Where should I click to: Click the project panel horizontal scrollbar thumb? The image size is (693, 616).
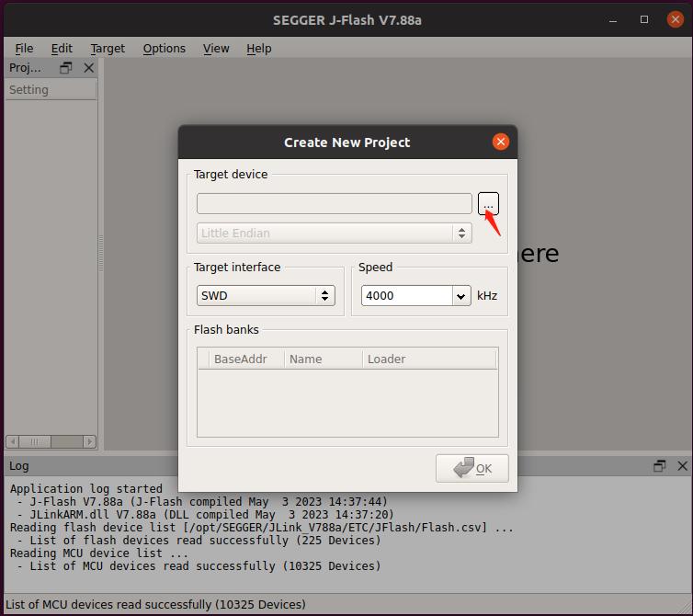coord(35,441)
